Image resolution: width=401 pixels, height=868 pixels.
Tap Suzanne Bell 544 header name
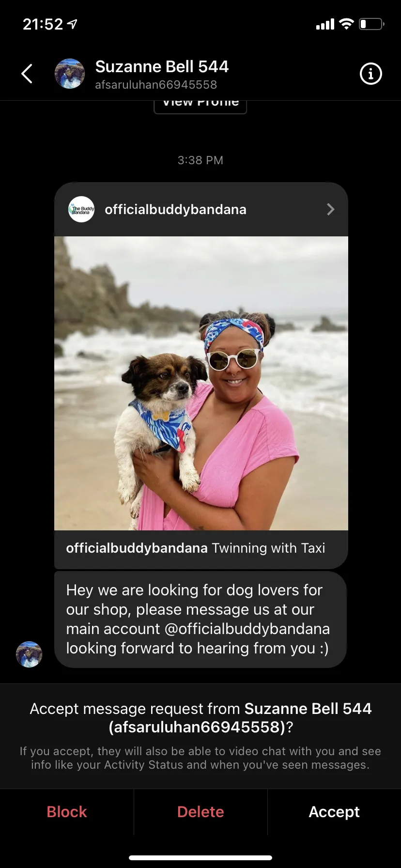point(162,66)
